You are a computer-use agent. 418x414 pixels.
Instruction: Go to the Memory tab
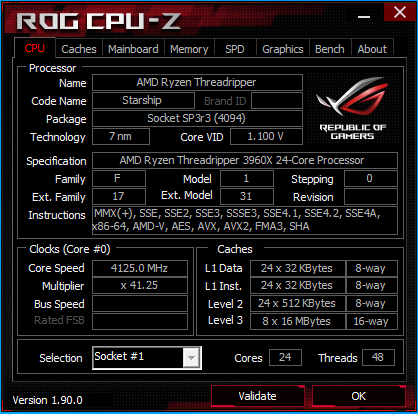pyautogui.click(x=189, y=49)
